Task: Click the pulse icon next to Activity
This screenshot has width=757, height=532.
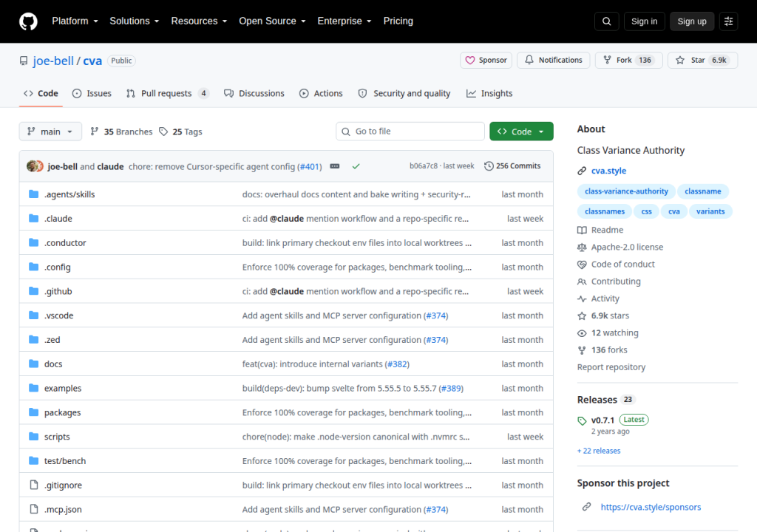Action: pos(582,299)
